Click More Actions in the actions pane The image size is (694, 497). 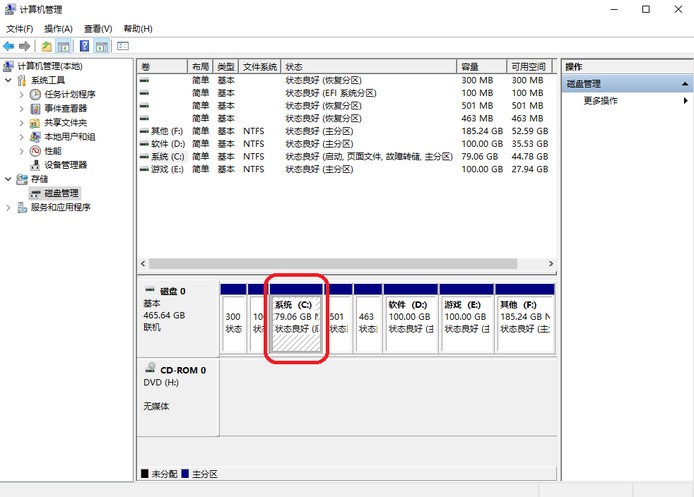[600, 100]
